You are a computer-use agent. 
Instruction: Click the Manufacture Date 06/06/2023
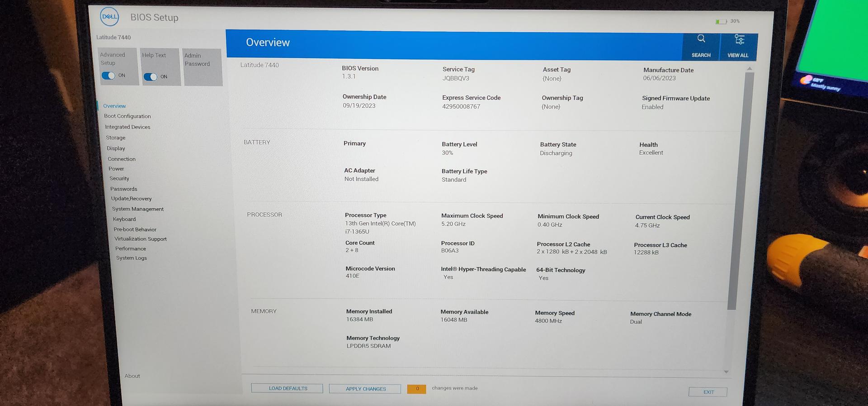(x=659, y=78)
